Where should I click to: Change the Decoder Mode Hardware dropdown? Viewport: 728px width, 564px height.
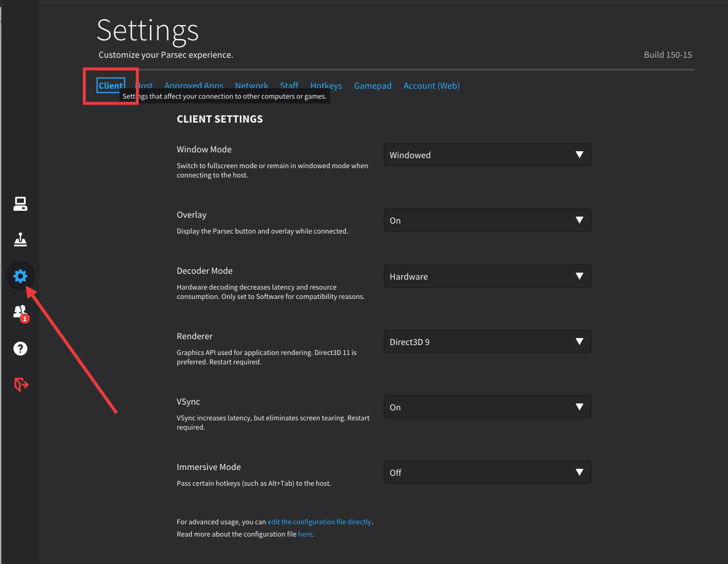coord(487,276)
